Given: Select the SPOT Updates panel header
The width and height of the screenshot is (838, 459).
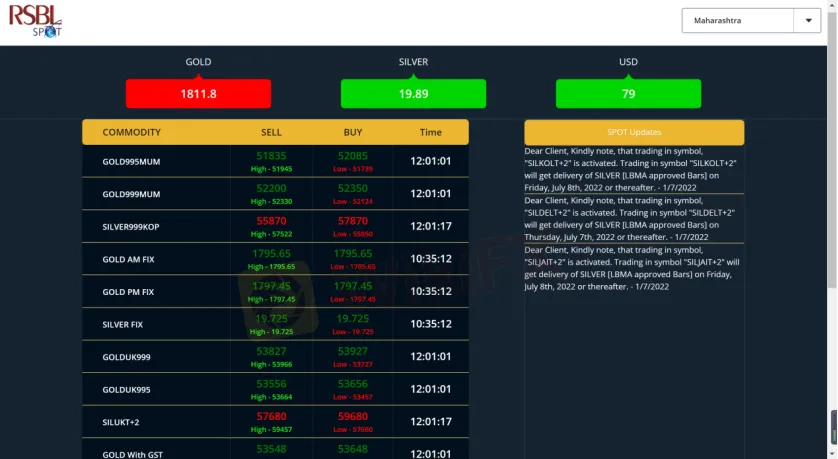Looking at the screenshot, I should point(634,132).
